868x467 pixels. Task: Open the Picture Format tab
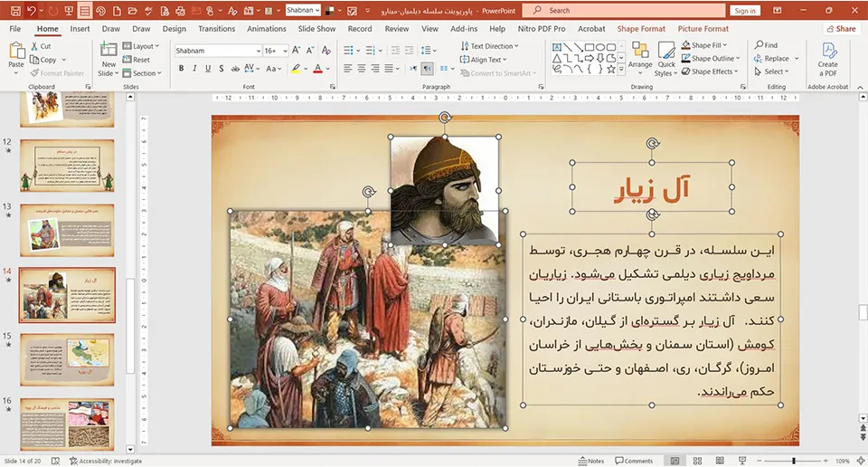703,29
